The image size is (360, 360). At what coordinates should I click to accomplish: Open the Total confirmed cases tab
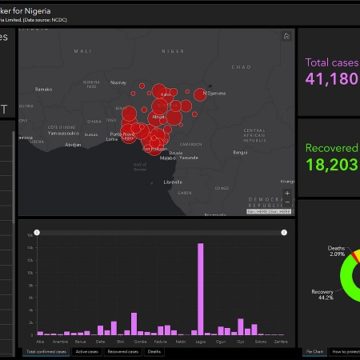pyautogui.click(x=46, y=352)
